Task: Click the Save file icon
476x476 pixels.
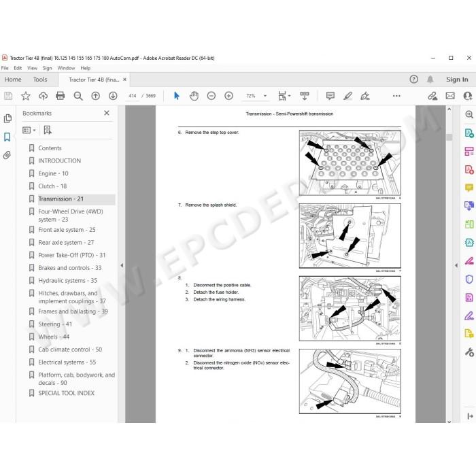Action: 8,96
